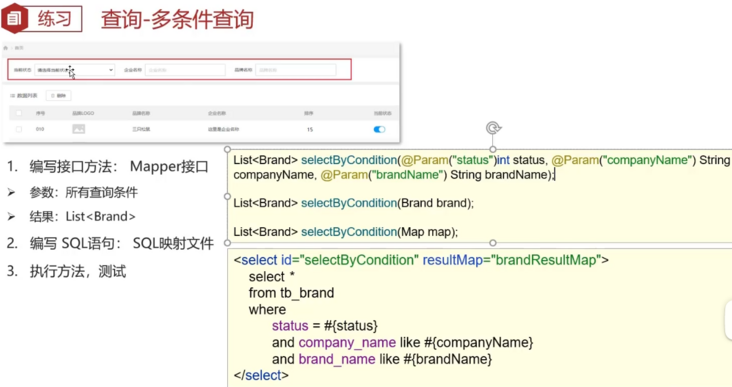Click the 'from tb_brand' SQL line
Screen dimensions: 732x387
coord(291,293)
